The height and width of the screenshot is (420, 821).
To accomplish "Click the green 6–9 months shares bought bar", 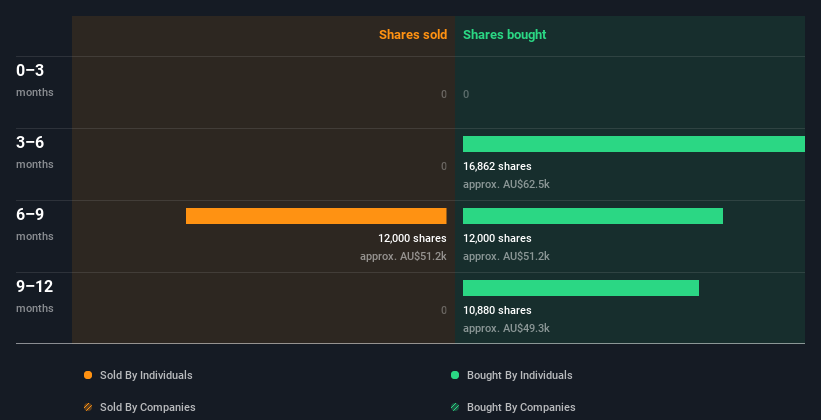I will coord(592,216).
